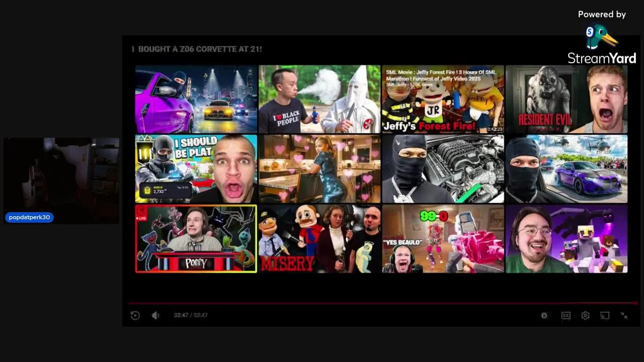Viewport: 644px width, 362px height.
Task: Open the 99-0 'YES BEAULO' thumbnail
Action: 443,238
